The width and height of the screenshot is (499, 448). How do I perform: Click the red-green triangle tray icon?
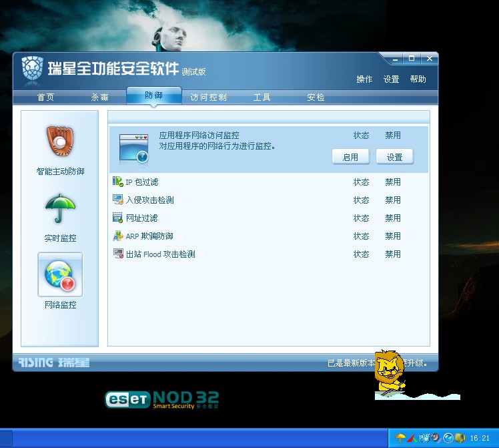(412, 438)
